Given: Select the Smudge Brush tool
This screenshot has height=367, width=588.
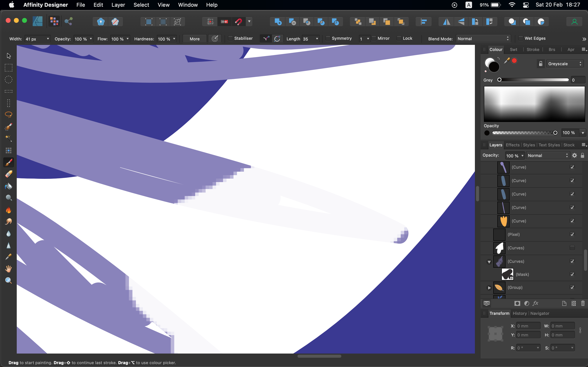Looking at the screenshot, I should coord(9,221).
